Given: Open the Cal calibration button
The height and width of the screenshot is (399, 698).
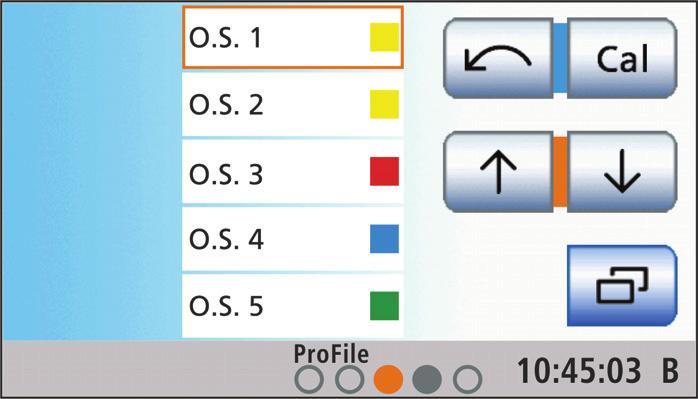Looking at the screenshot, I should pos(622,58).
